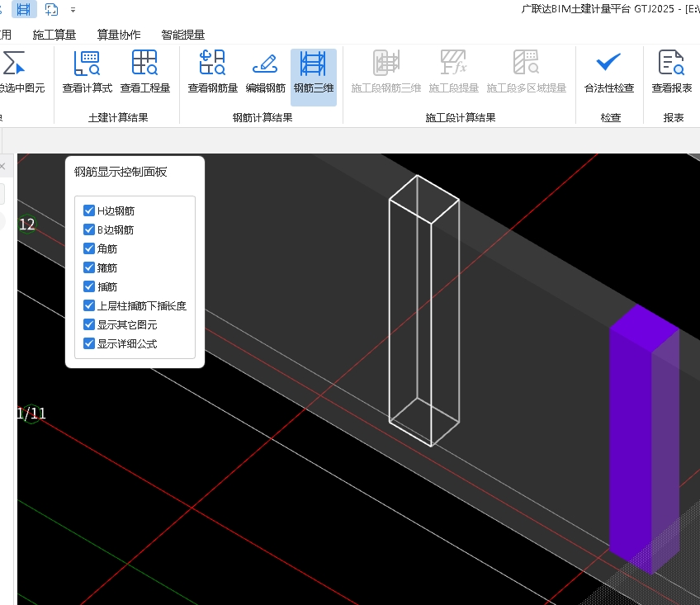Switch to 施工算量 ribbon tab
The height and width of the screenshot is (605, 700).
(54, 35)
